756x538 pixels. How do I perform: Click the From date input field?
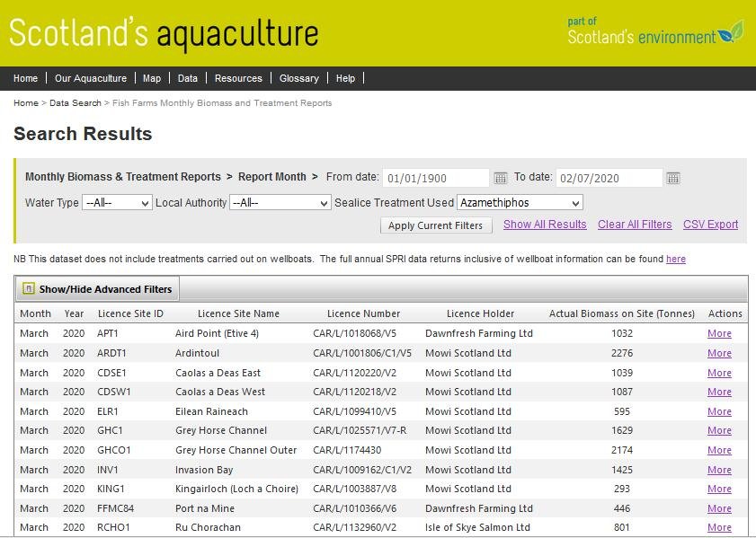click(435, 178)
